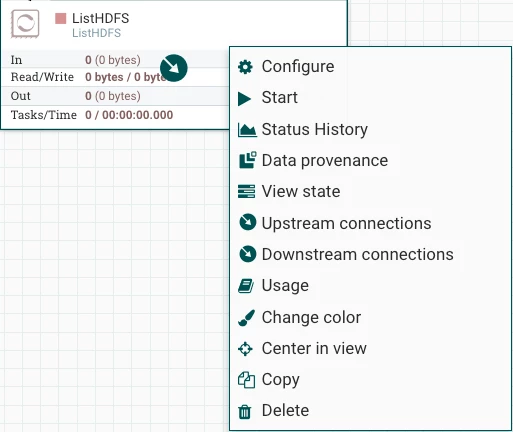Click the In row value 0 (0 bytes)

point(113,60)
